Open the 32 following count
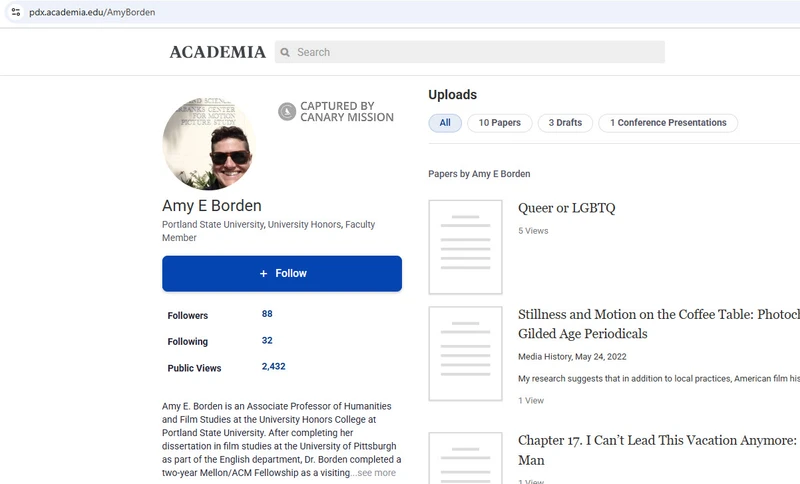The height and width of the screenshot is (484, 800). pos(267,340)
